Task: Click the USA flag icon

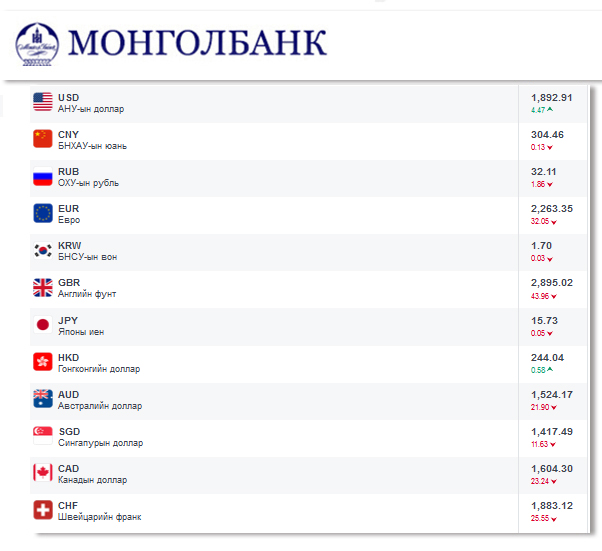Action: 42,101
